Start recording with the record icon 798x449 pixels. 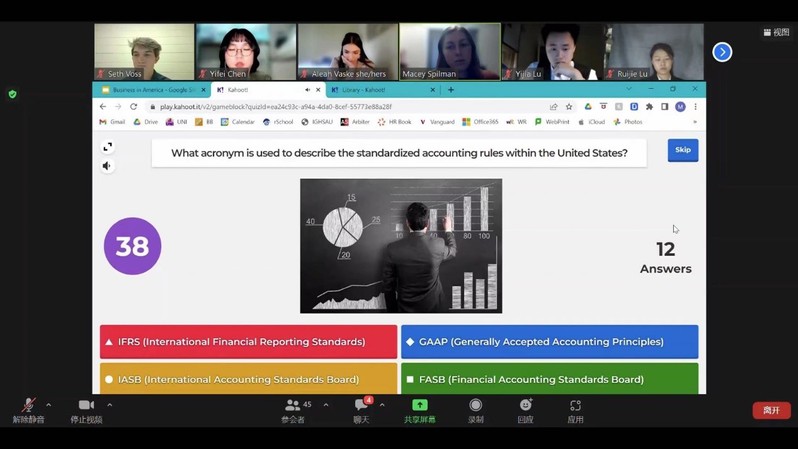[x=476, y=405]
